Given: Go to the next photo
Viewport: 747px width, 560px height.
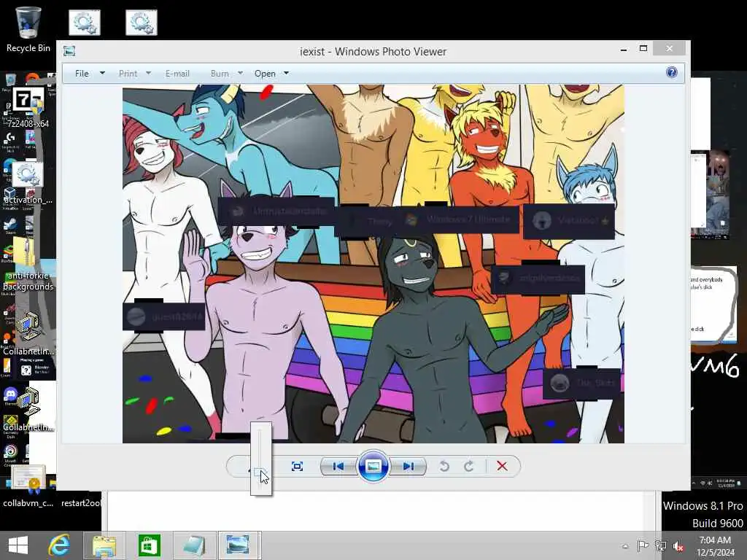Looking at the screenshot, I should (x=409, y=466).
